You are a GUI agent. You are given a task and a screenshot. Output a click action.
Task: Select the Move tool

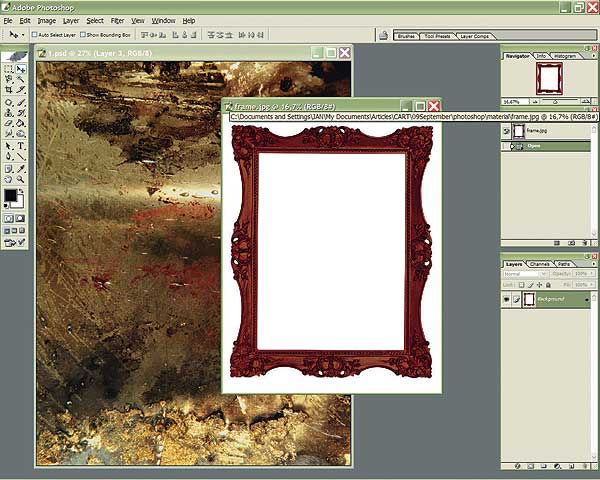(21, 69)
